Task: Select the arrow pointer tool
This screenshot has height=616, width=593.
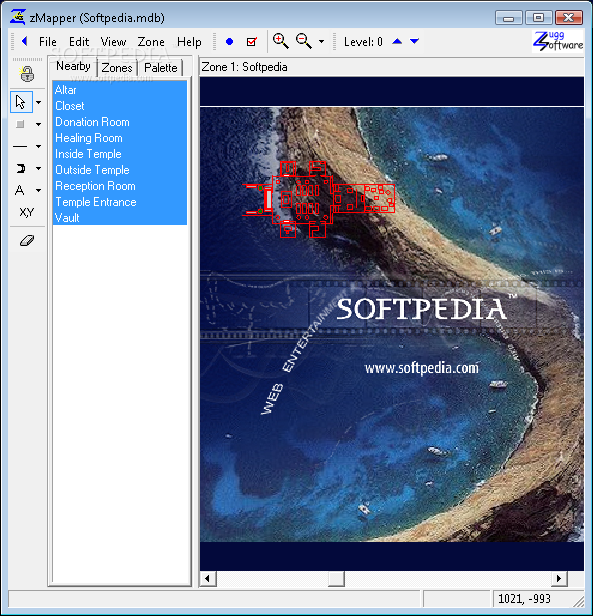Action: coord(21,102)
